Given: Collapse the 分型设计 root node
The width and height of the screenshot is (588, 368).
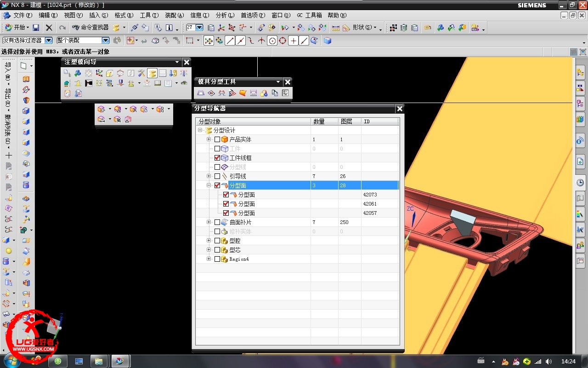Looking at the screenshot, I should coord(200,130).
